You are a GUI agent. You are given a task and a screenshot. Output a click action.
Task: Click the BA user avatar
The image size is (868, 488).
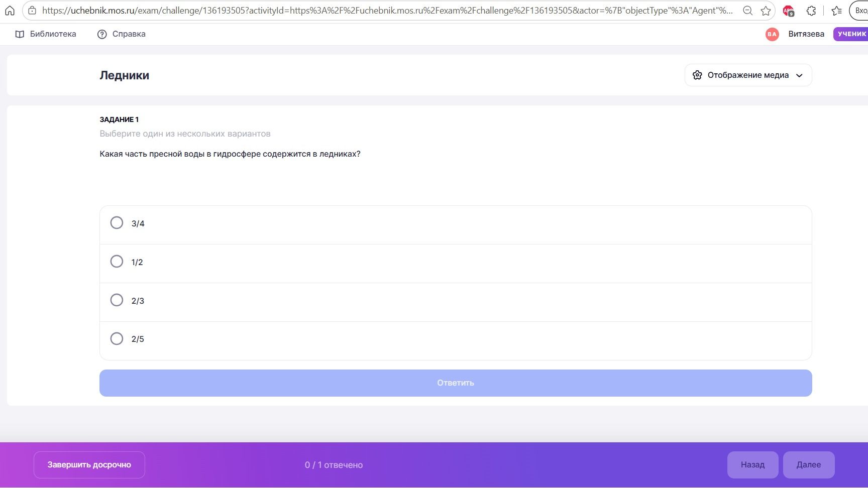[772, 34]
